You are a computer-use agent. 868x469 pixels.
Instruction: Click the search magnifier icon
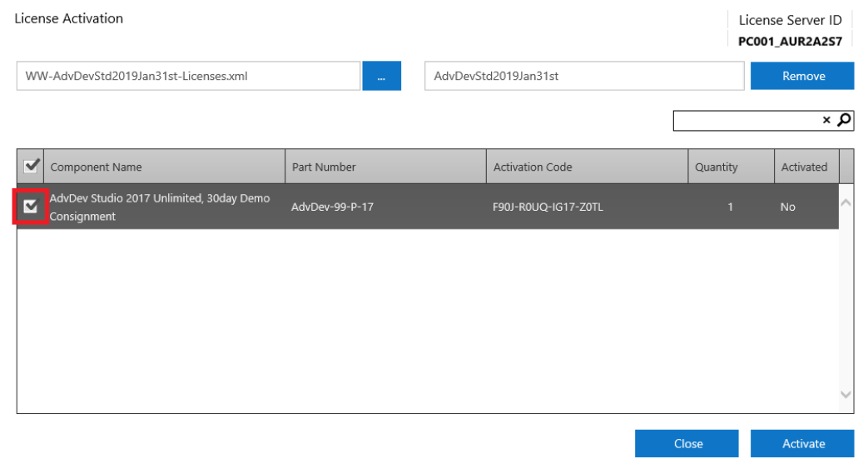point(844,120)
